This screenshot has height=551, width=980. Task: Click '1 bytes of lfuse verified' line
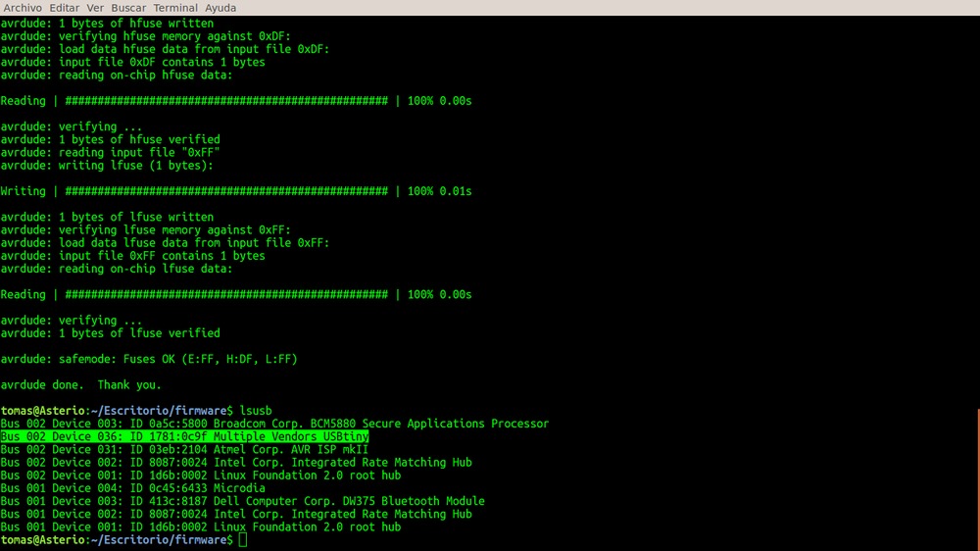click(110, 333)
